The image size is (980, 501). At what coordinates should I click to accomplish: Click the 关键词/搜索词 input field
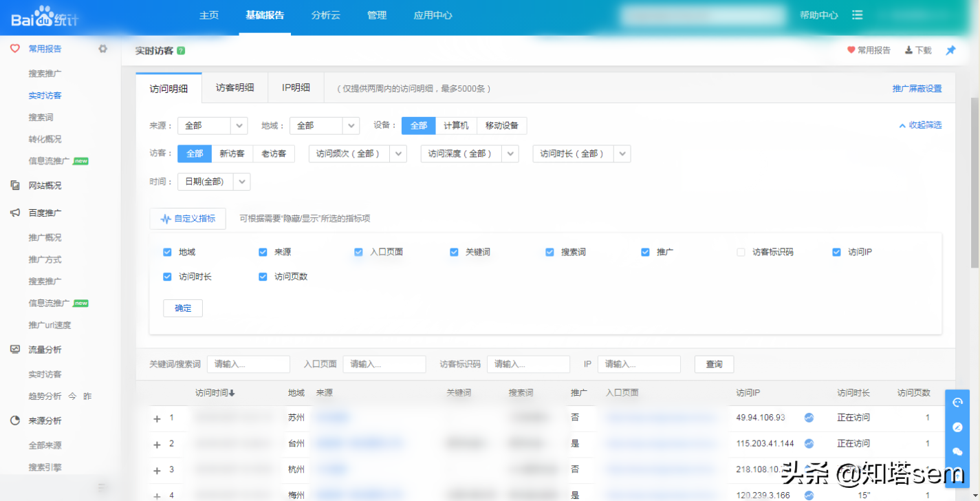248,364
